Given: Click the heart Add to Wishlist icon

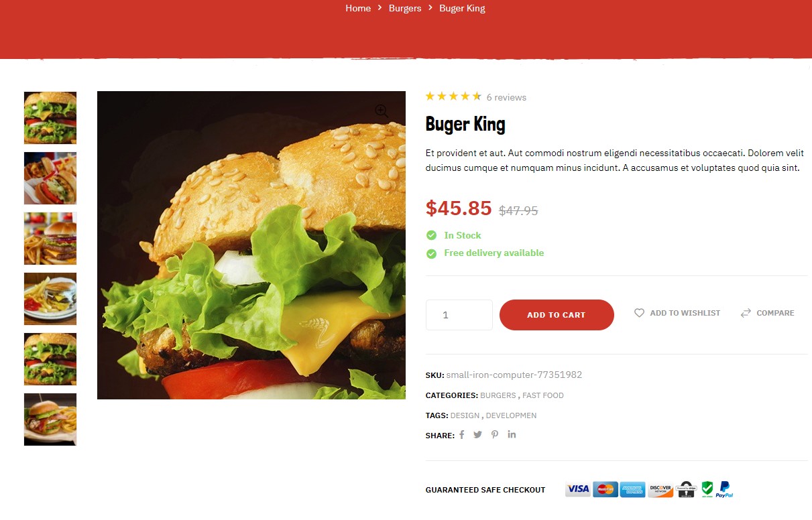Looking at the screenshot, I should (x=639, y=313).
